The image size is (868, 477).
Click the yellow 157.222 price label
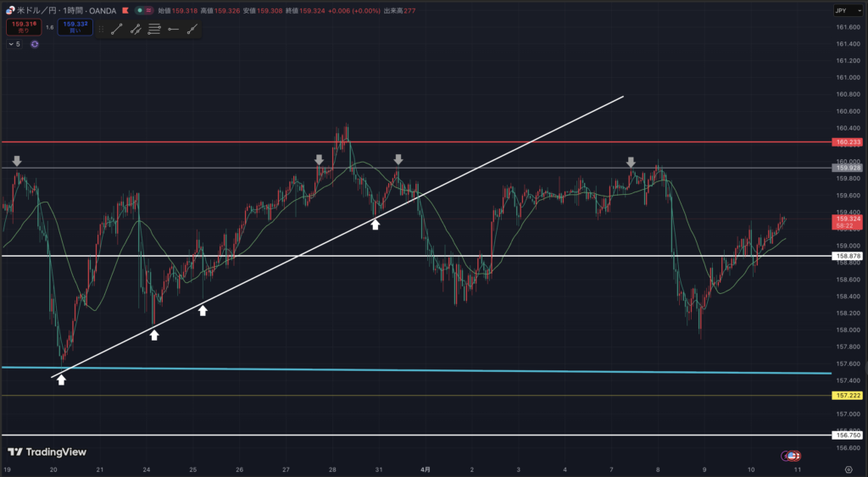point(849,396)
